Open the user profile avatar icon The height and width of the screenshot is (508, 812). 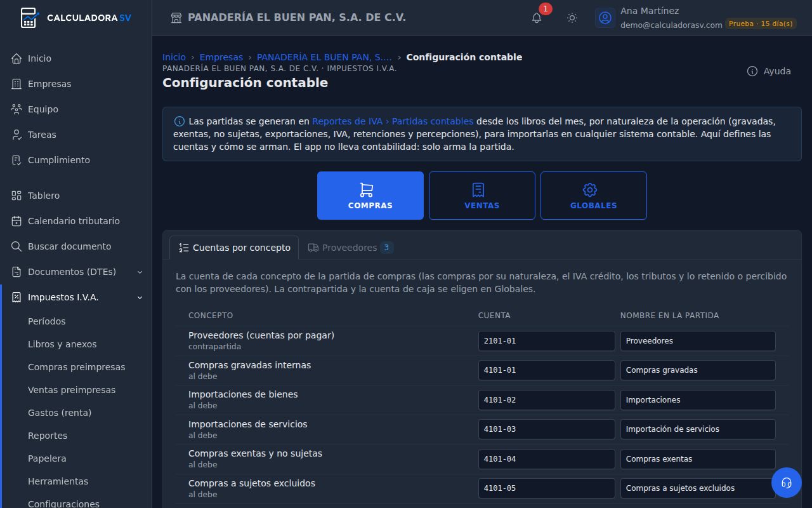click(x=605, y=18)
